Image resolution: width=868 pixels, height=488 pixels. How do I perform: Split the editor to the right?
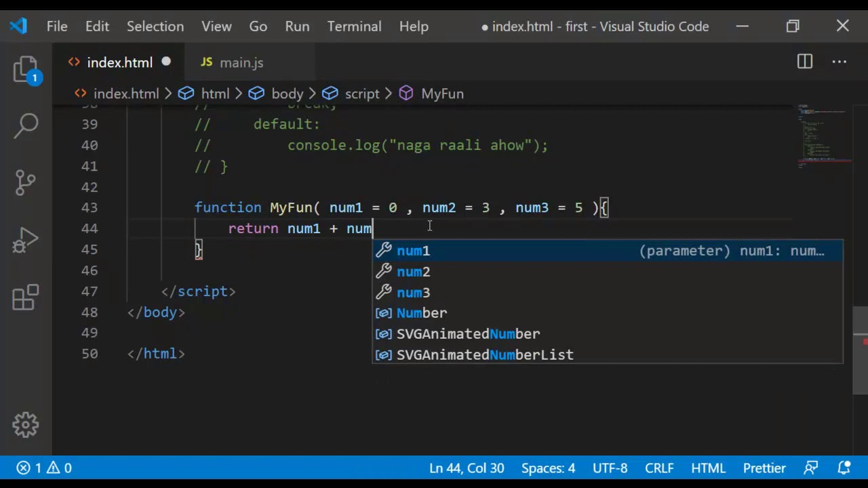coord(805,62)
